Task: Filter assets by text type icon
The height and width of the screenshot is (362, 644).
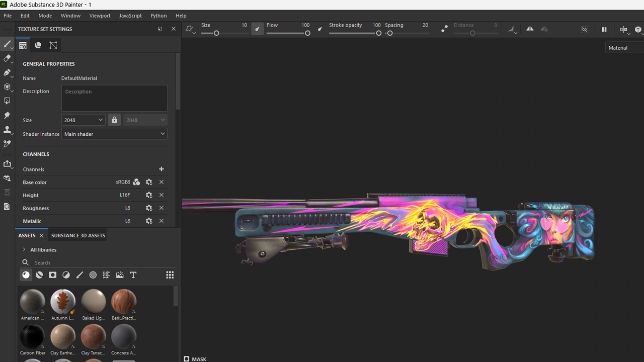Action: point(133,275)
